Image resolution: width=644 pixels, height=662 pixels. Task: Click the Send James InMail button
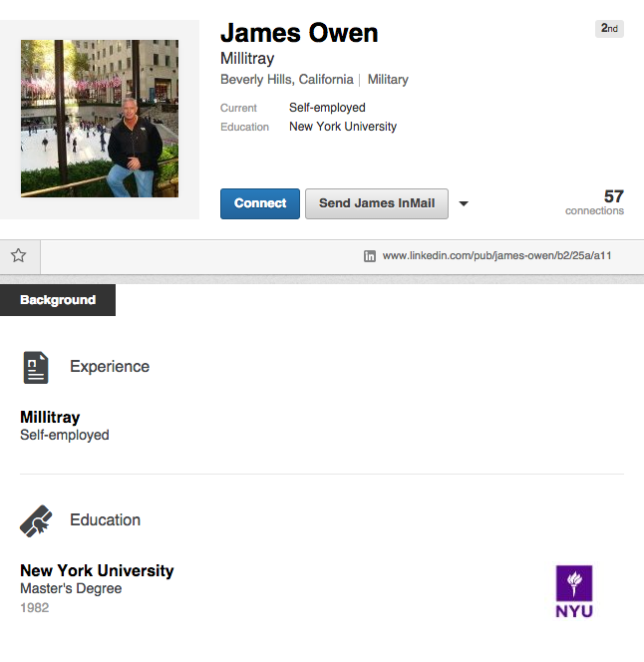(x=376, y=203)
